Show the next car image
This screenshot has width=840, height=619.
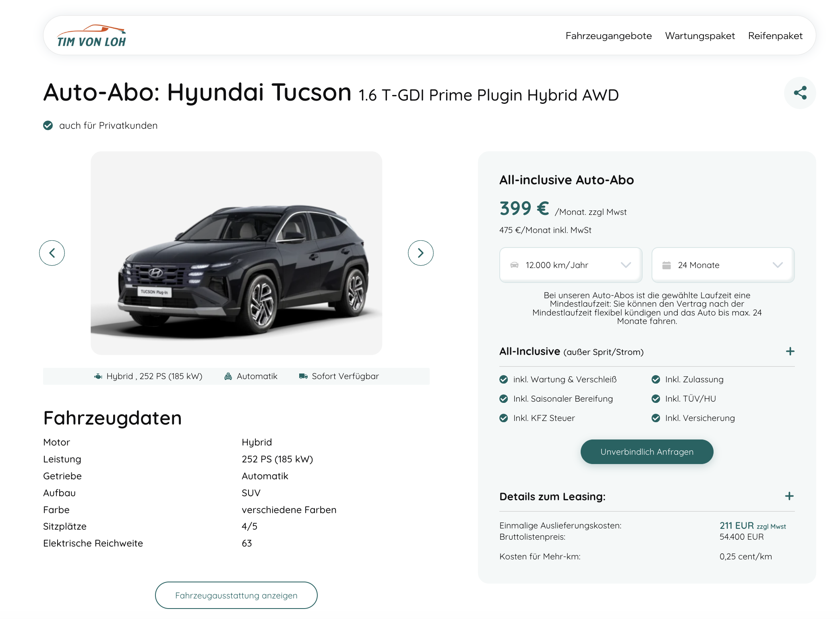click(420, 253)
